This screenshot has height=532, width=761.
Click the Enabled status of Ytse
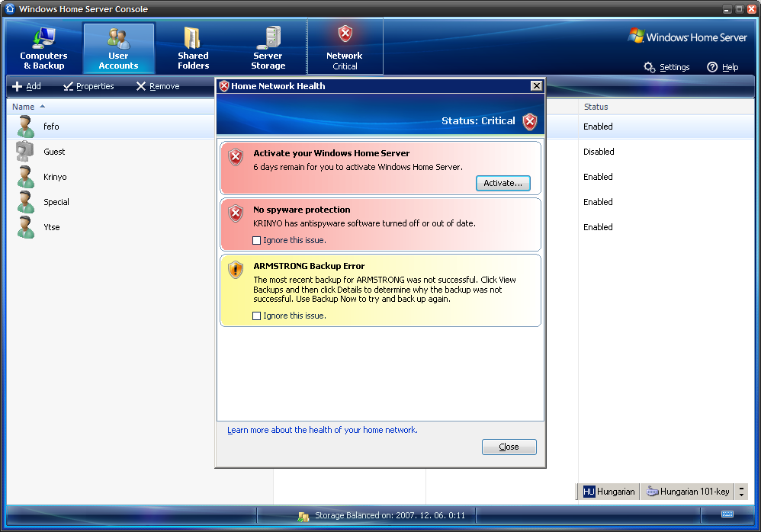(598, 227)
